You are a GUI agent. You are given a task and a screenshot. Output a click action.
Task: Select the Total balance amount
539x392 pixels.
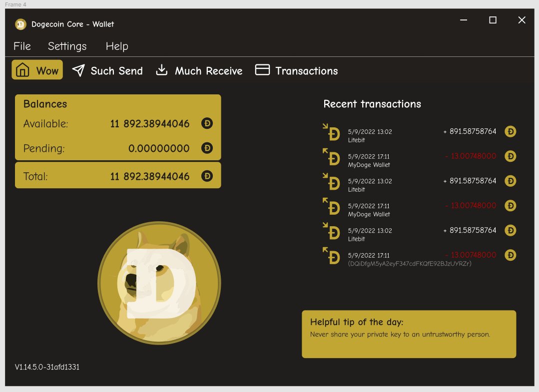pos(149,177)
